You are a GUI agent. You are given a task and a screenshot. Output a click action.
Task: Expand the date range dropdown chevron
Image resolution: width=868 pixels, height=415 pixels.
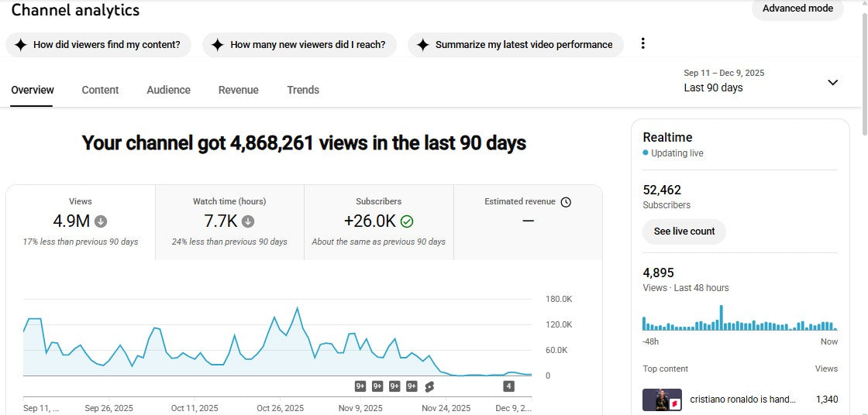tap(832, 82)
